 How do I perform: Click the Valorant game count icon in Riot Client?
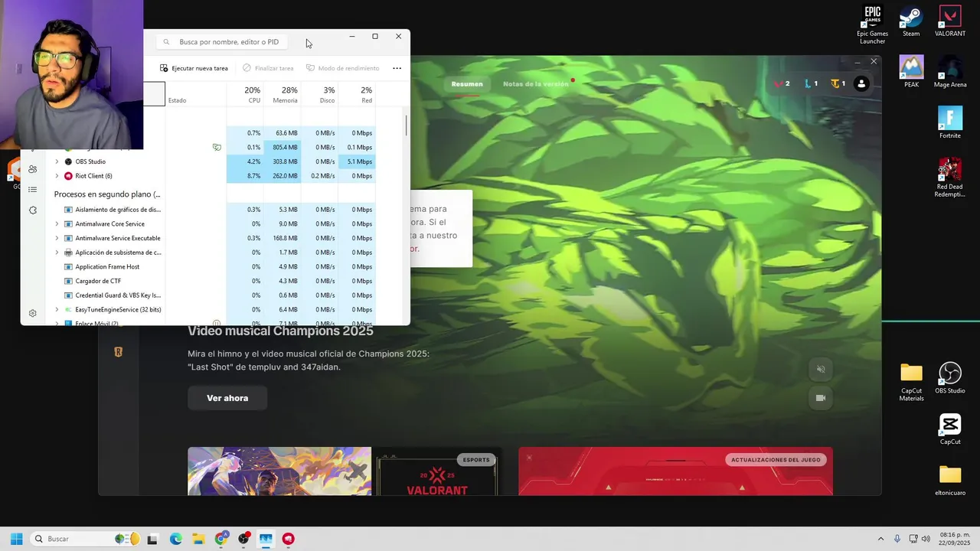tap(782, 83)
